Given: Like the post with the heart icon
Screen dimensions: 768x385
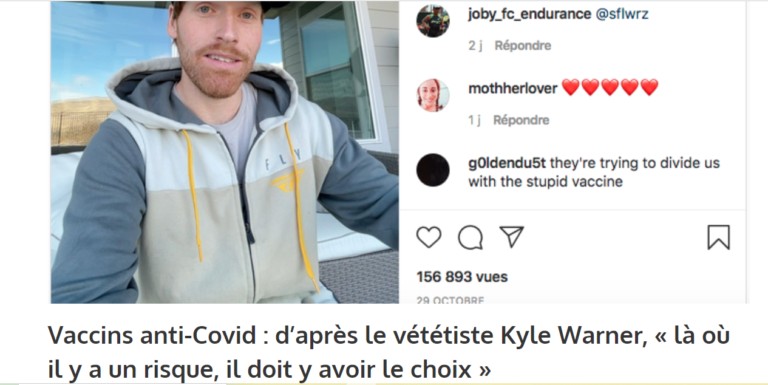Looking at the screenshot, I should 429,238.
